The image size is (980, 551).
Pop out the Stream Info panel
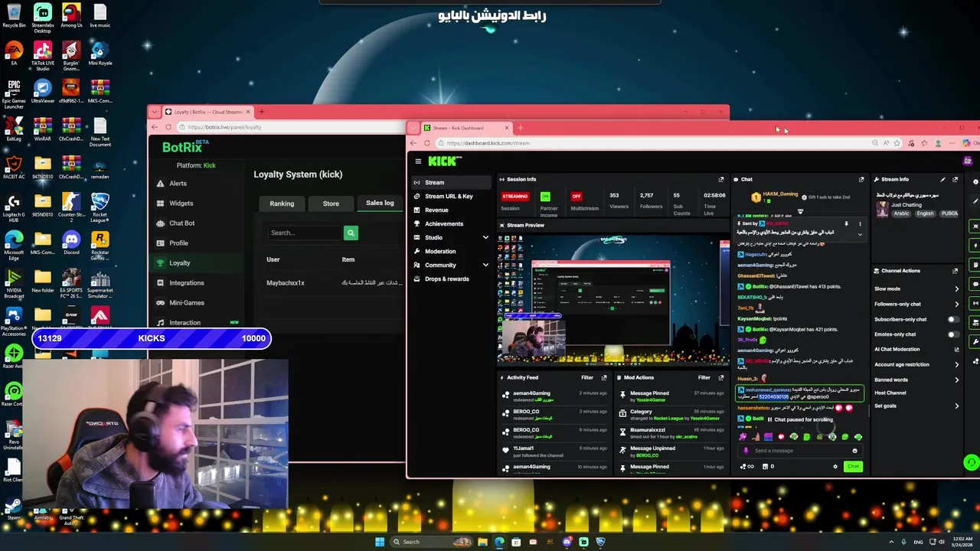(x=955, y=179)
